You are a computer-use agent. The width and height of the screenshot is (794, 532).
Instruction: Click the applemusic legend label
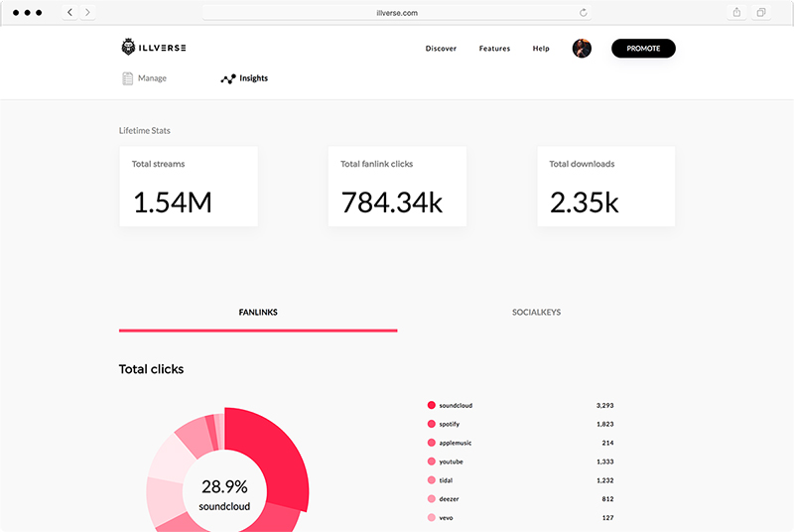click(x=456, y=443)
